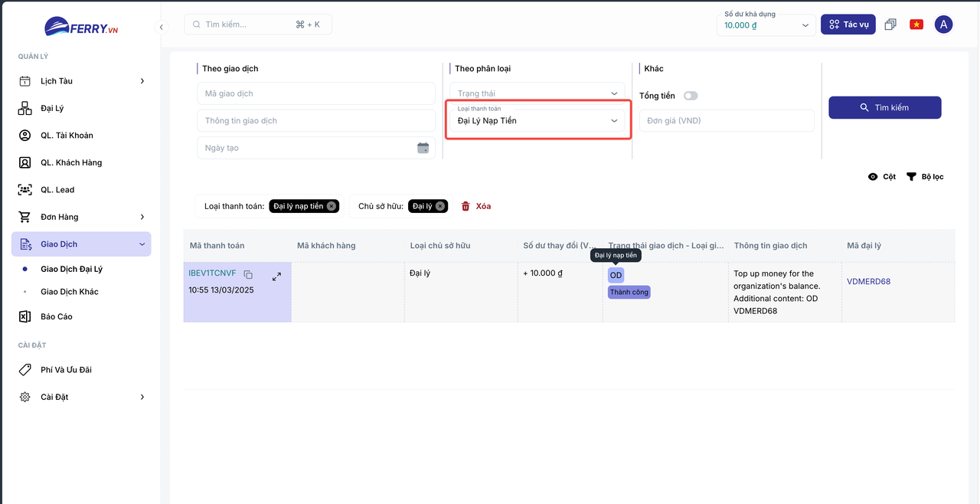This screenshot has width=980, height=504.
Task: Open the Trạng thái dropdown
Action: [x=537, y=93]
